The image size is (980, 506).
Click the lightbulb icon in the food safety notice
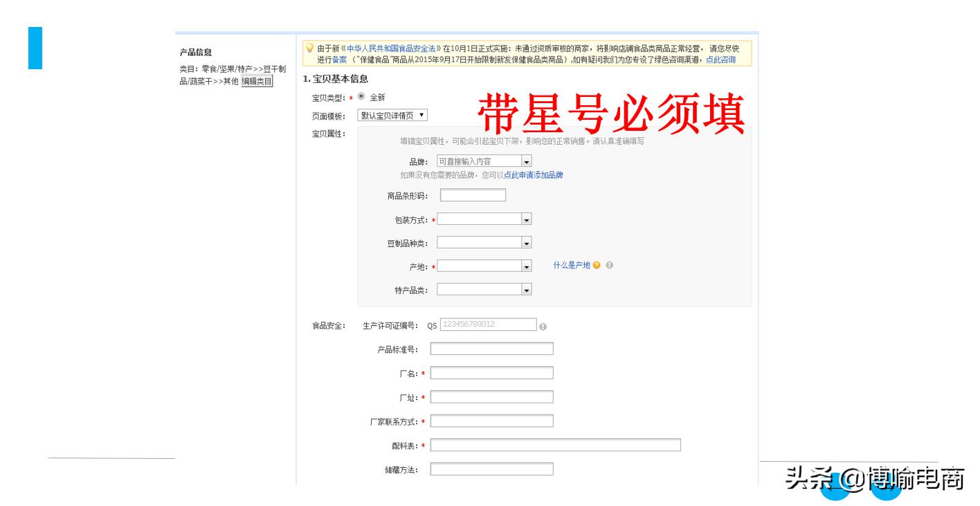pyautogui.click(x=309, y=47)
